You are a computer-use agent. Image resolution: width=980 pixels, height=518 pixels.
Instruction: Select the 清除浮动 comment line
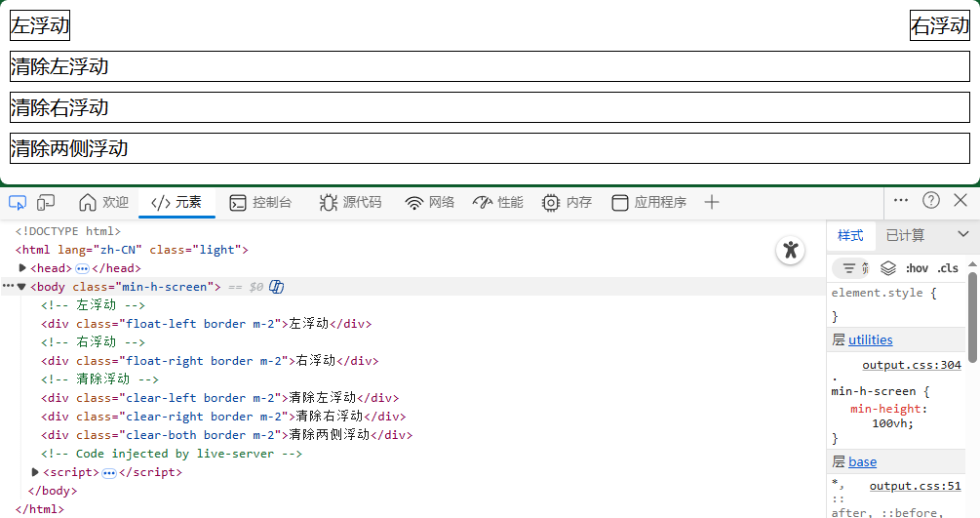(99, 379)
